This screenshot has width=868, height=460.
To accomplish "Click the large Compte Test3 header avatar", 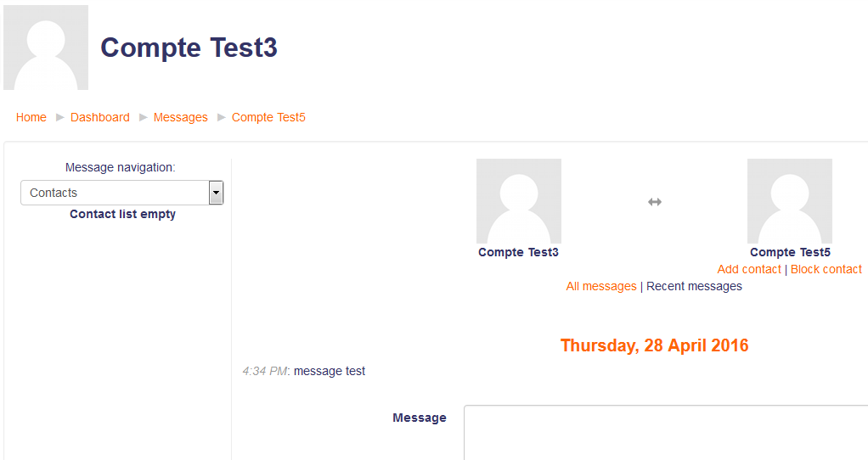I will point(46,47).
